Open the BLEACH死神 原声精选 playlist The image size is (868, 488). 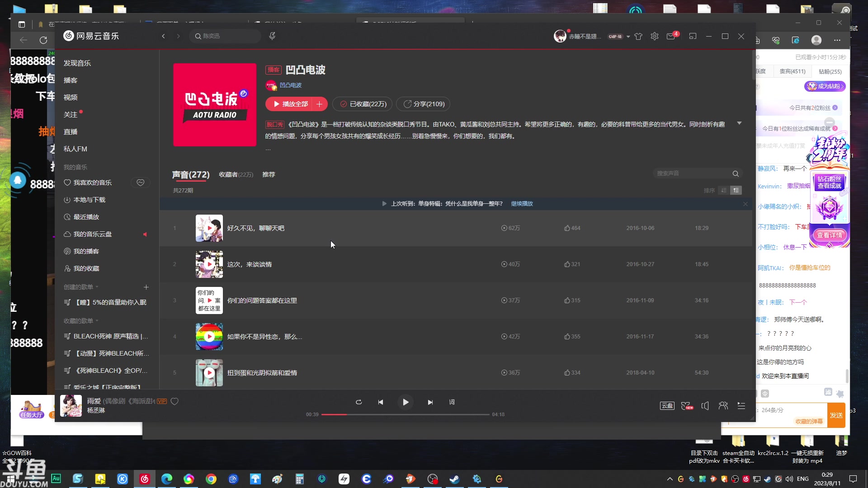107,336
